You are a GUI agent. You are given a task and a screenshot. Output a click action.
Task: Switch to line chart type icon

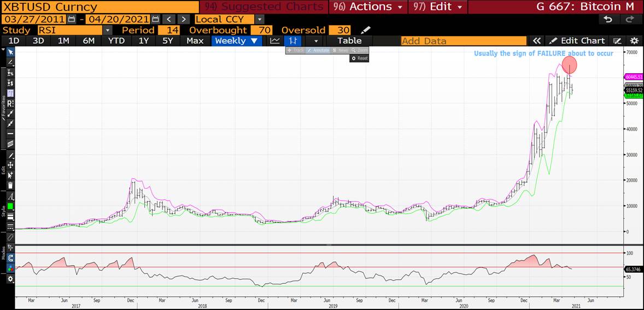coord(275,40)
